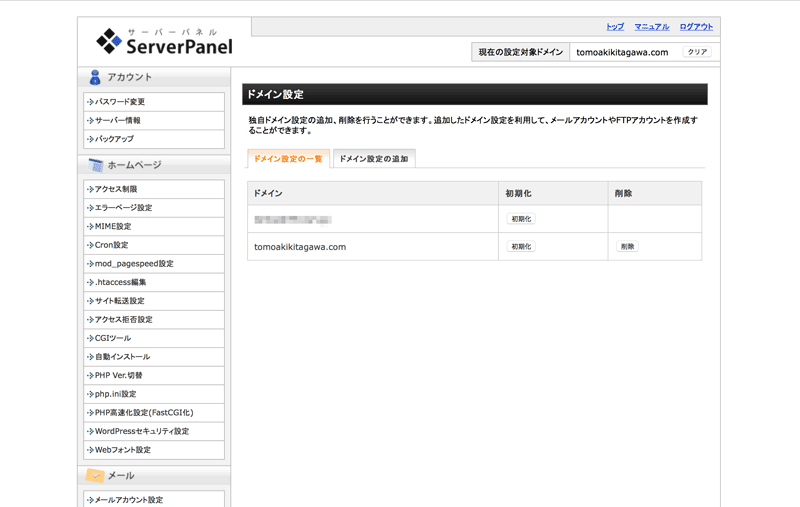Open the マニュアル link
Viewport: 800px width, 507px height.
pyautogui.click(x=652, y=27)
